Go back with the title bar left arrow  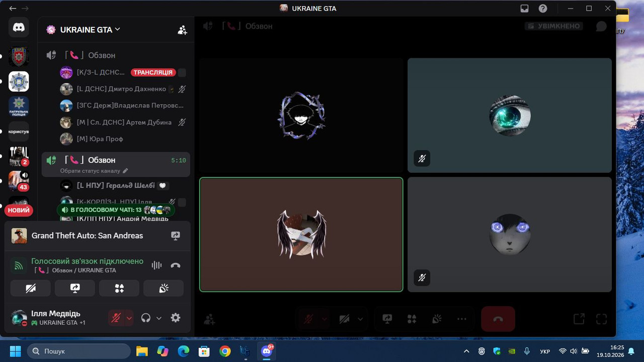click(x=13, y=9)
